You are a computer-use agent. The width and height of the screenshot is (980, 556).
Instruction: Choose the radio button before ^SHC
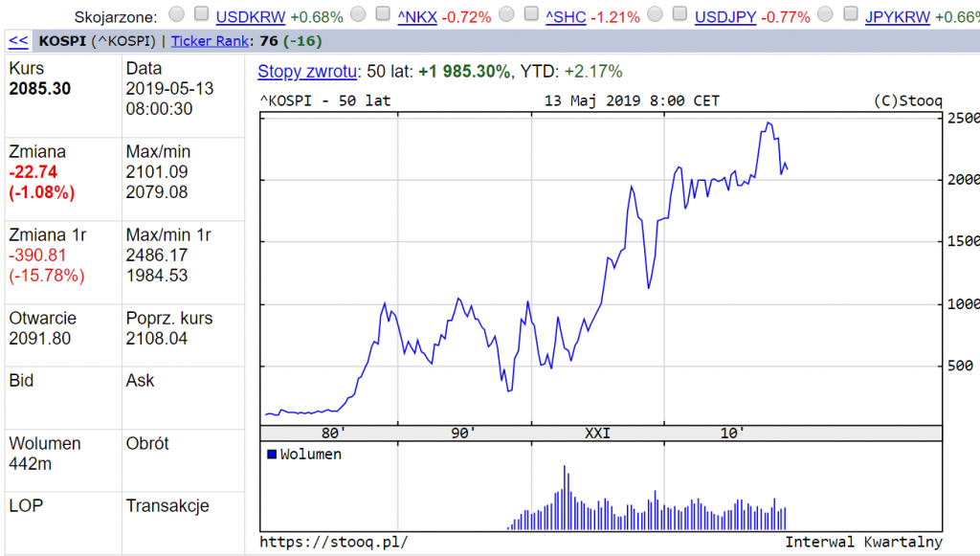coord(505,14)
